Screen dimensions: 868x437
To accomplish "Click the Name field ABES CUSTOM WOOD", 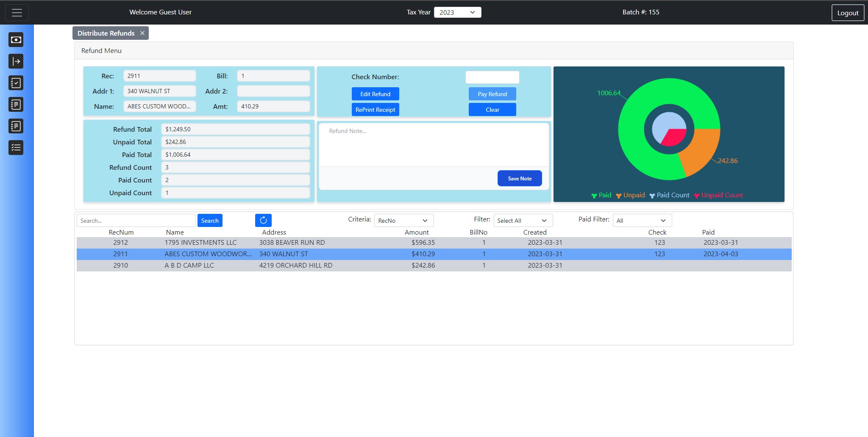I will coord(159,106).
